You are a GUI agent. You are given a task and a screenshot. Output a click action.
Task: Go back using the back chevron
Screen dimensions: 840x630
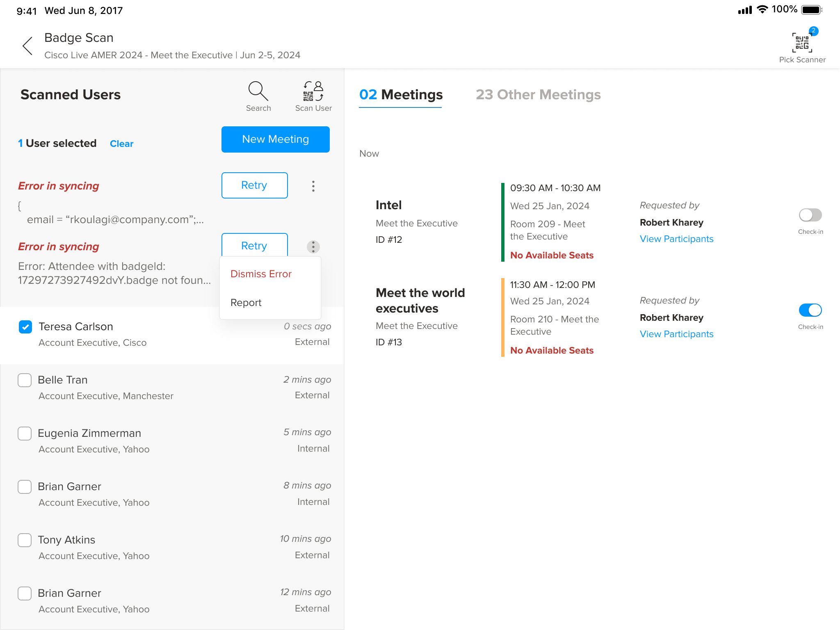tap(27, 46)
